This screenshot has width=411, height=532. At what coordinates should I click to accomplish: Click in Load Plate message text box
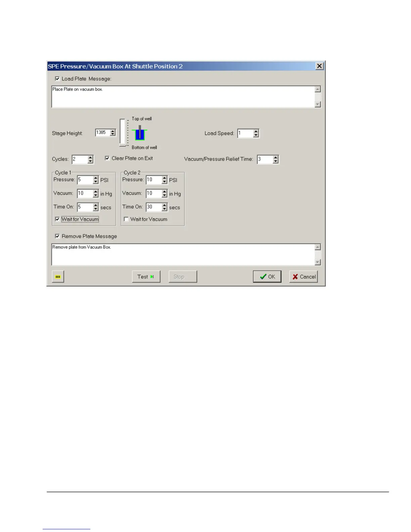click(x=183, y=97)
